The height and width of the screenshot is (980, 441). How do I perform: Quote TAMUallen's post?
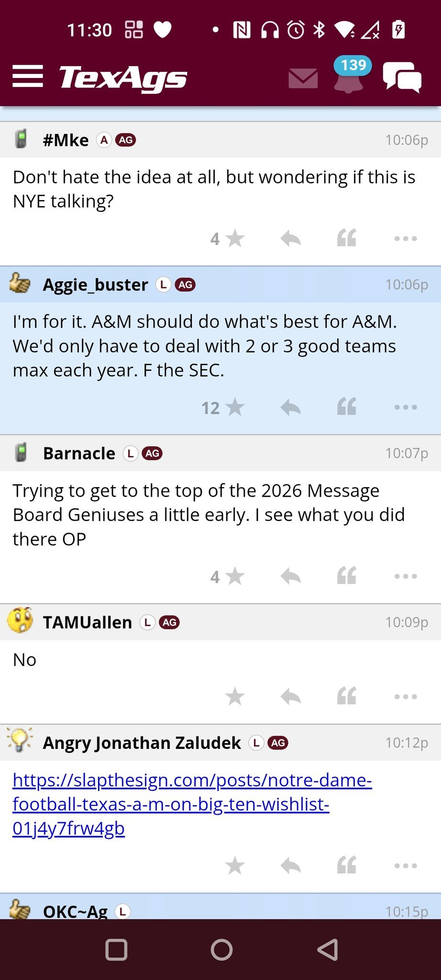pyautogui.click(x=347, y=697)
